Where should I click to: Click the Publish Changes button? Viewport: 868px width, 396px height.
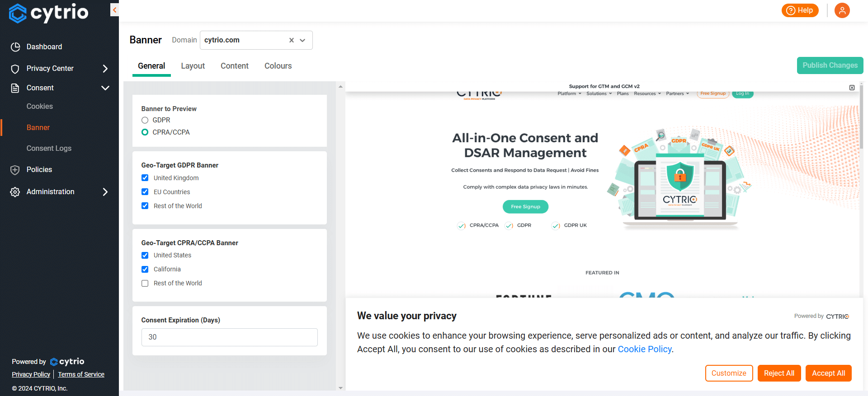(830, 65)
